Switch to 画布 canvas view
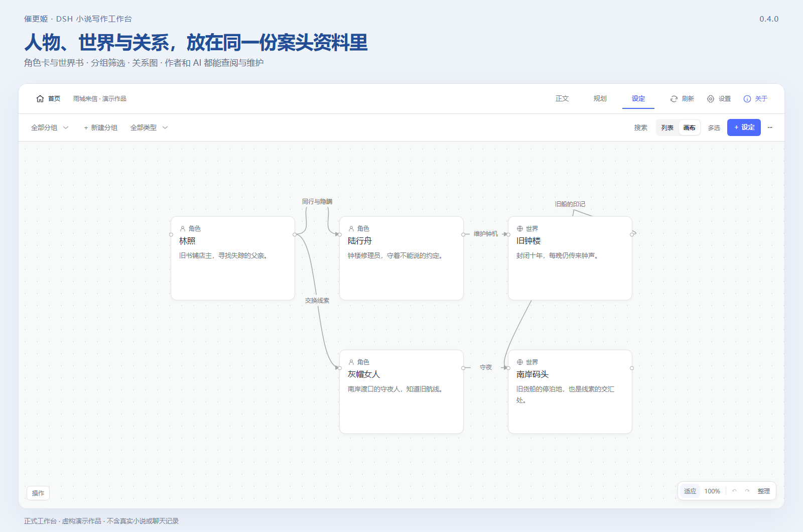Image resolution: width=803 pixels, height=532 pixels. (690, 127)
